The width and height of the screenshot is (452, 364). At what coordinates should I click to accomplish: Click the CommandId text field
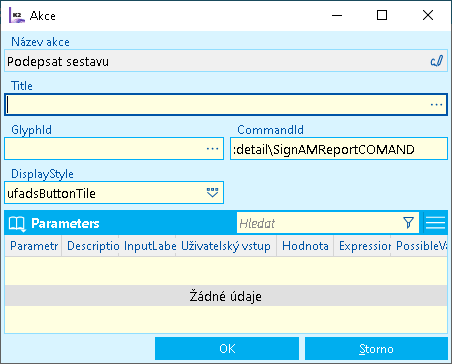tap(339, 149)
